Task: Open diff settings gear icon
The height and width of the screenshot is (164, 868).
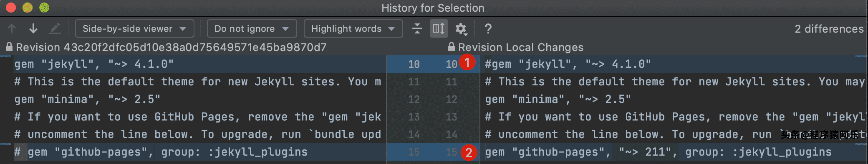Action: pos(461,28)
